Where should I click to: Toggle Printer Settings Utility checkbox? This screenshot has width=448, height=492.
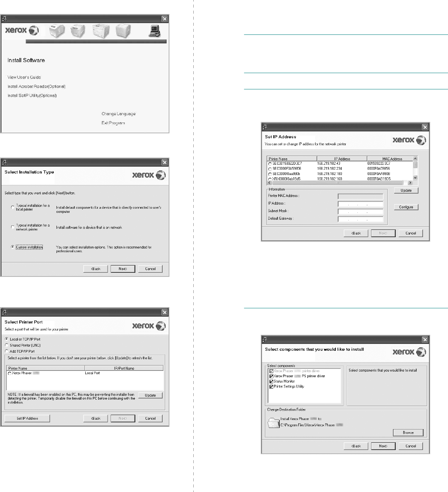point(271,387)
